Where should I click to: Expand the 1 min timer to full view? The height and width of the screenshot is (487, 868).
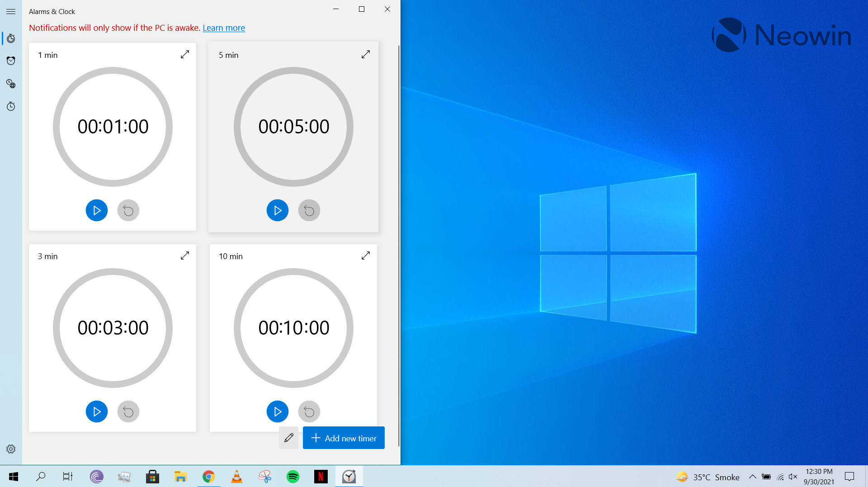(x=185, y=54)
